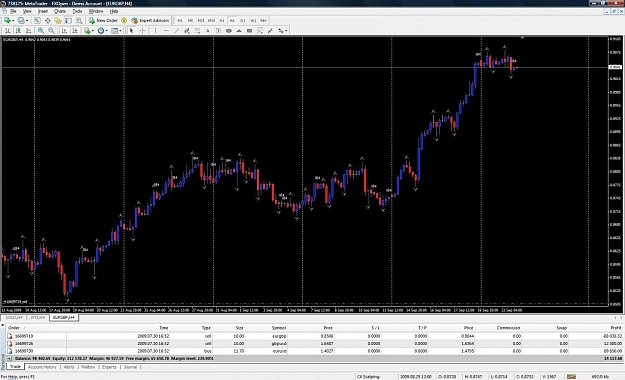
Task: Open the Charts menu
Action: pos(60,11)
